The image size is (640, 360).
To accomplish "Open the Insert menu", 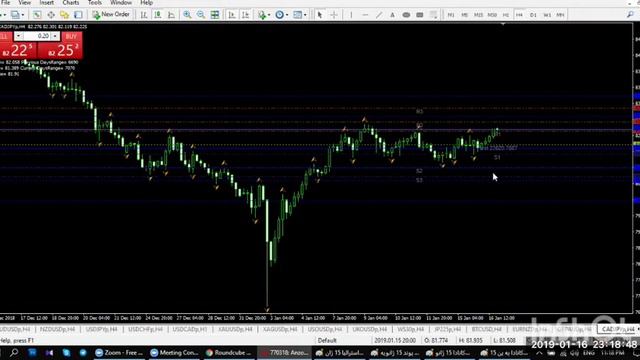I will tap(47, 2).
